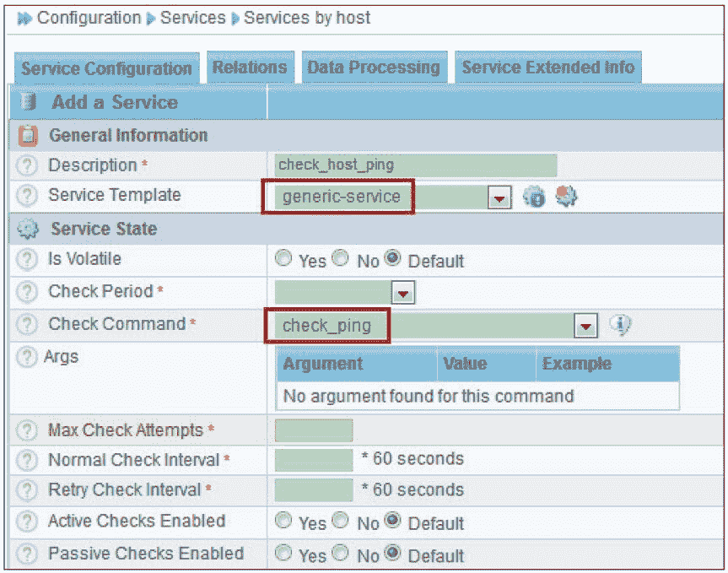Open the Service Template dropdown
The height and width of the screenshot is (573, 728).
(x=500, y=198)
